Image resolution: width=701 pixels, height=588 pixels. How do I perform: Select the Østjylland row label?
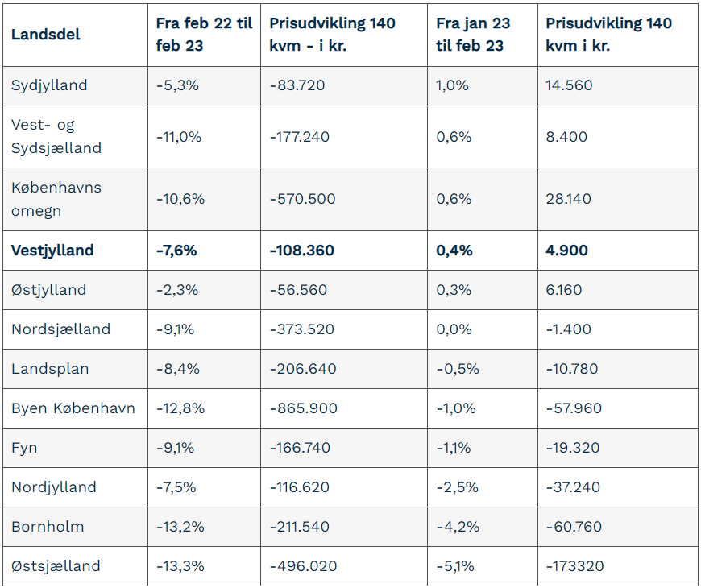click(48, 289)
